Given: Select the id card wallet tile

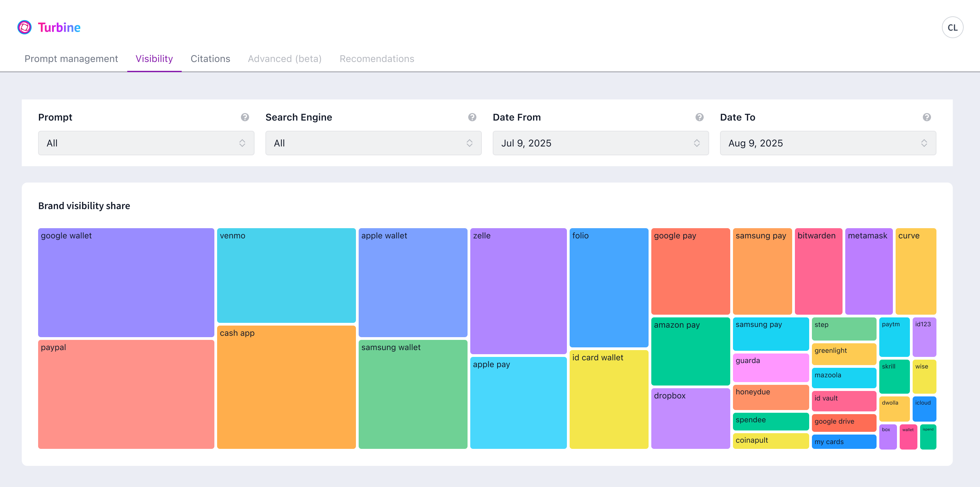Looking at the screenshot, I should 609,399.
